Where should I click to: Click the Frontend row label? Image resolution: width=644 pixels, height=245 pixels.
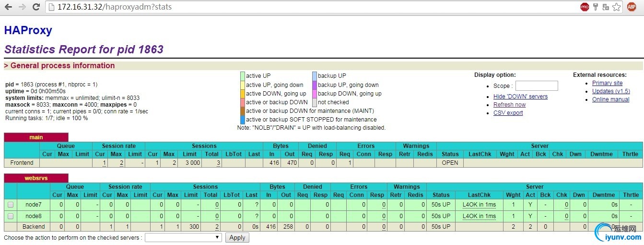(x=22, y=163)
